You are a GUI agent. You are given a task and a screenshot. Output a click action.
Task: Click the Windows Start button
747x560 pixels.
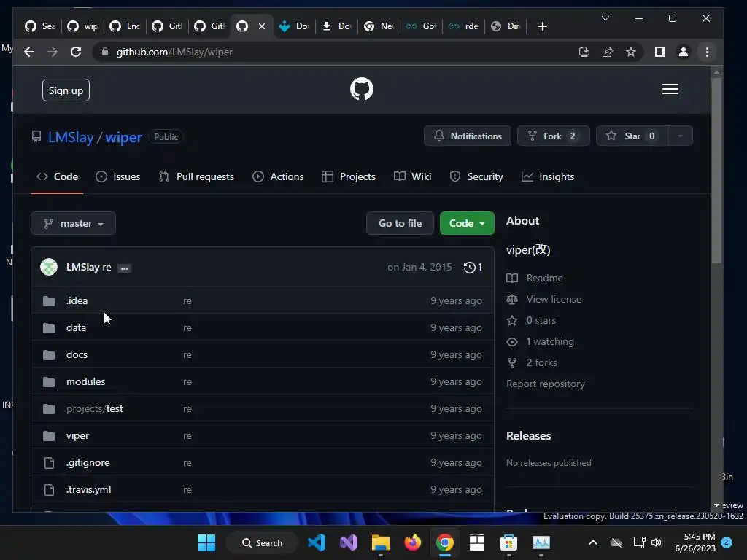(206, 542)
